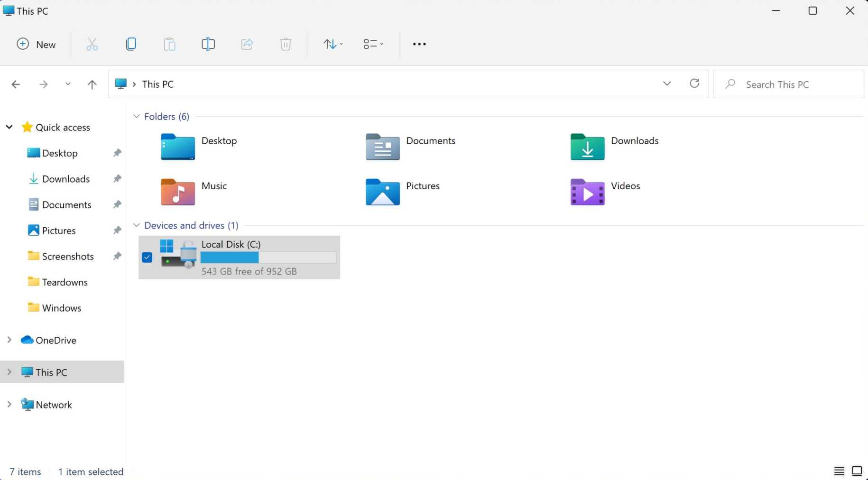868x480 pixels.
Task: Go up one level with up arrow
Action: coord(92,84)
